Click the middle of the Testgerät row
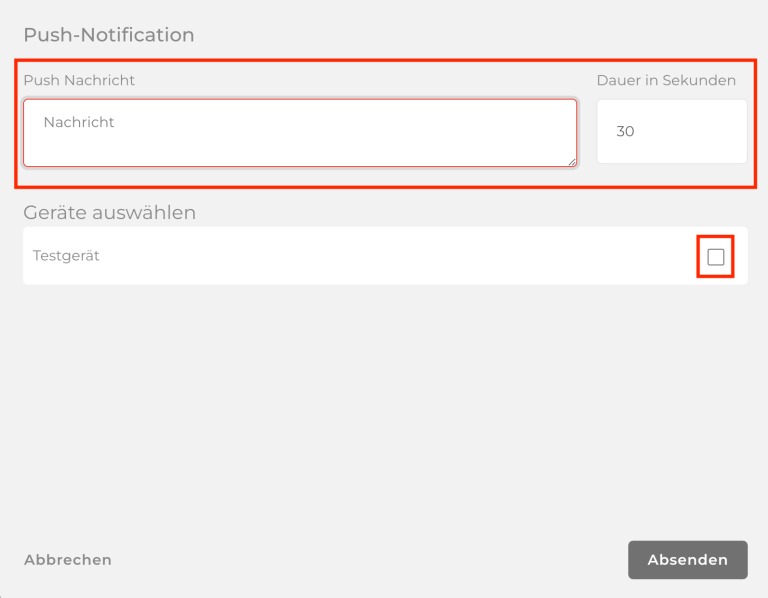Viewport: 768px width, 598px height. point(384,256)
